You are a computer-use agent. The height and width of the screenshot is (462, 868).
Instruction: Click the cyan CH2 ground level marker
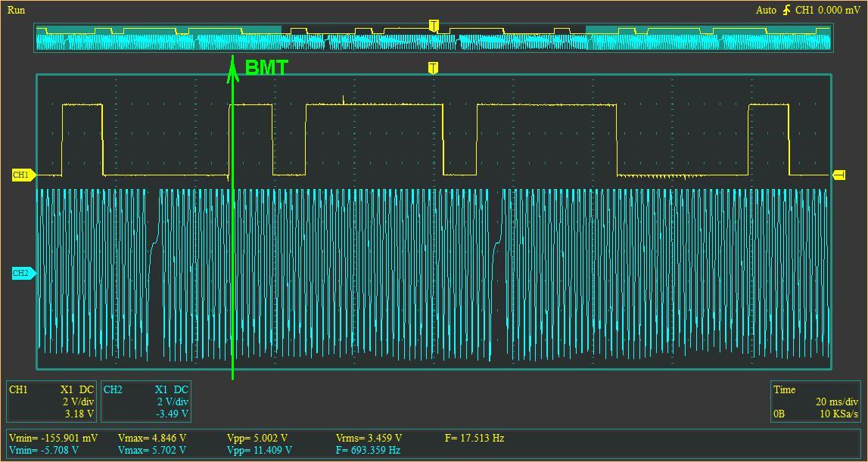tap(23, 273)
